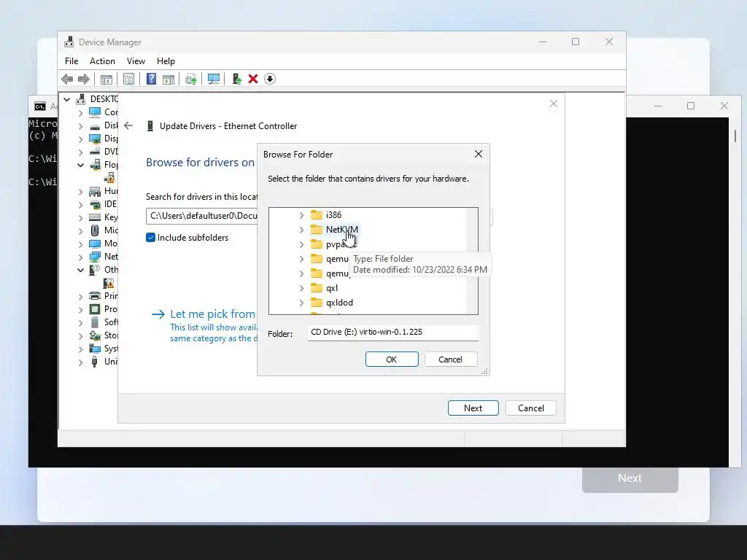Image resolution: width=747 pixels, height=560 pixels.
Task: Select the i386 folder
Action: point(333,215)
